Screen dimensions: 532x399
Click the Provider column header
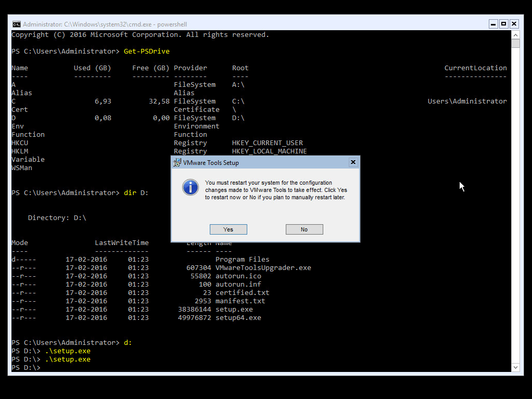click(191, 68)
